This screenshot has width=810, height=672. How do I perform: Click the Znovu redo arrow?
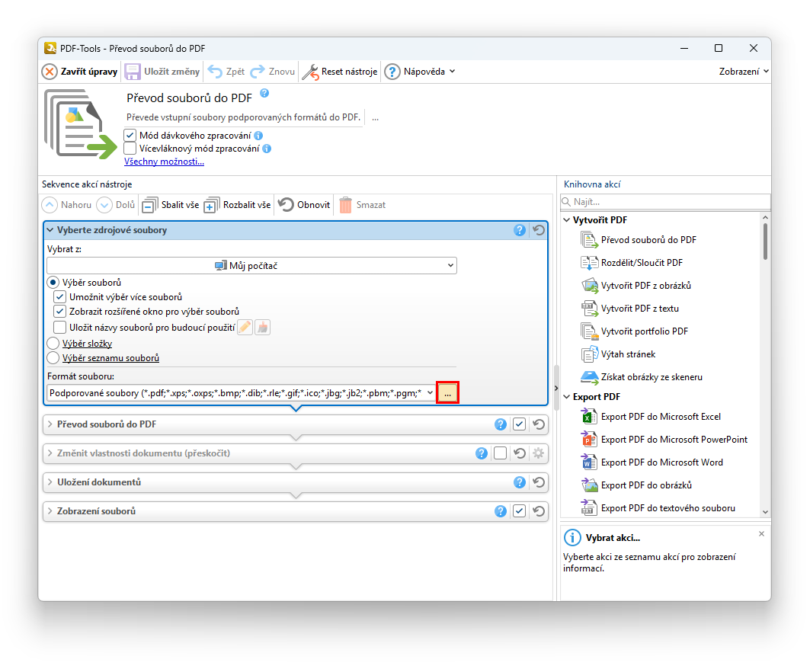[272, 72]
